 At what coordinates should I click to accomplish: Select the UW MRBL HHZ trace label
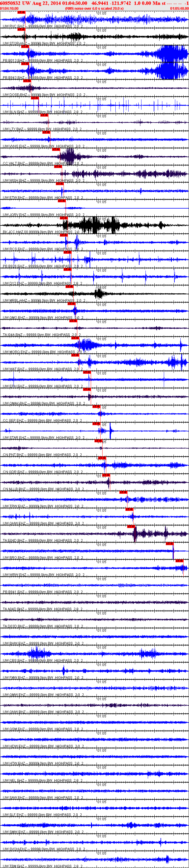click(x=44, y=301)
